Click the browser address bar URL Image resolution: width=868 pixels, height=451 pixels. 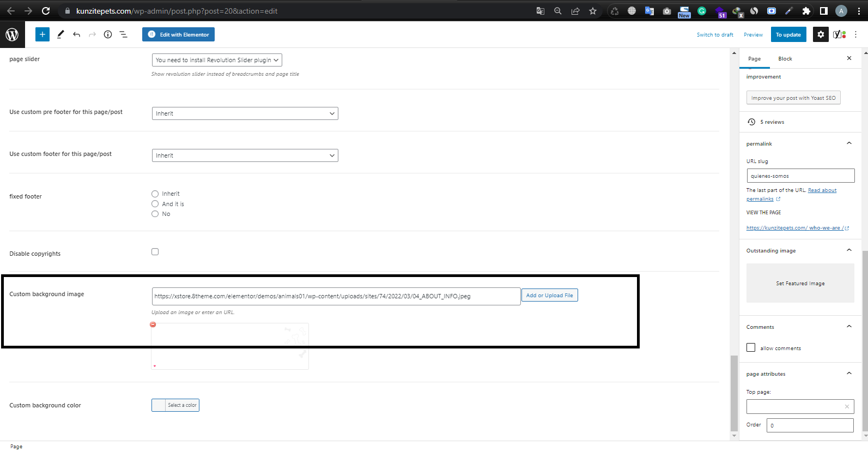(177, 11)
